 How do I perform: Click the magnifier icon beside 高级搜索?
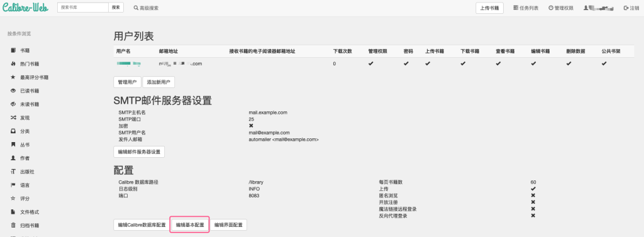point(136,8)
